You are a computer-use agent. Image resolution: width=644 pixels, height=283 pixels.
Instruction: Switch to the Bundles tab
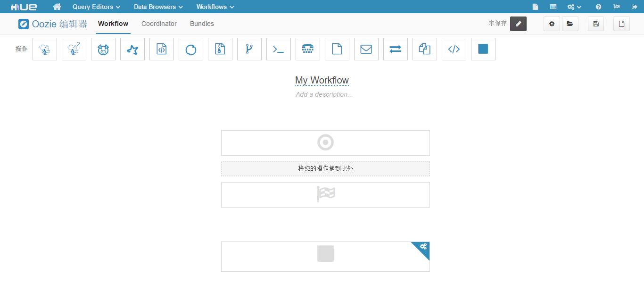[x=202, y=24]
